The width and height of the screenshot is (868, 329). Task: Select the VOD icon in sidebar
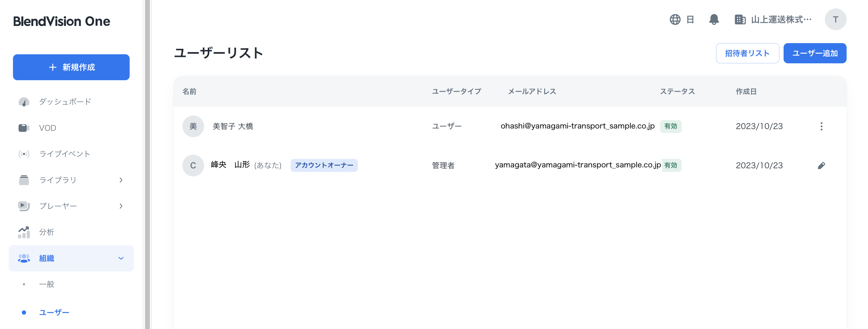tap(24, 128)
